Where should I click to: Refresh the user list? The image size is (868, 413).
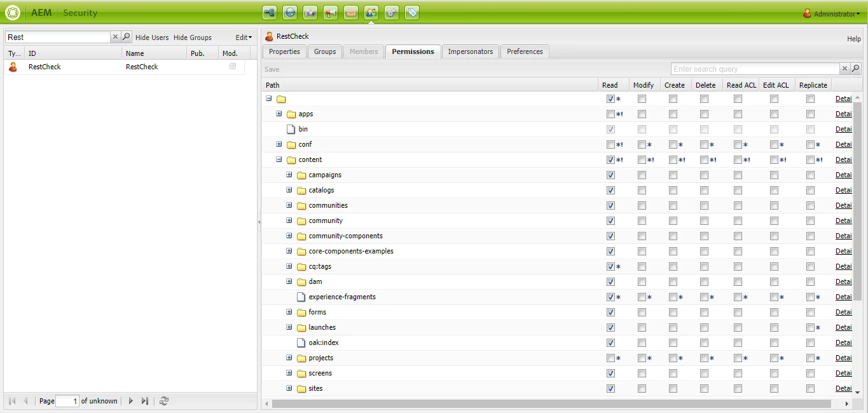pos(164,401)
